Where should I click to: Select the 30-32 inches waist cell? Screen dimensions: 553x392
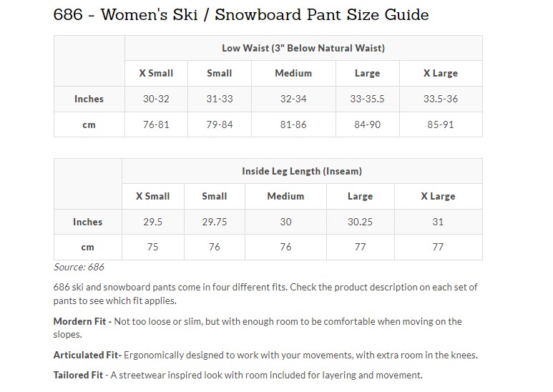click(156, 99)
